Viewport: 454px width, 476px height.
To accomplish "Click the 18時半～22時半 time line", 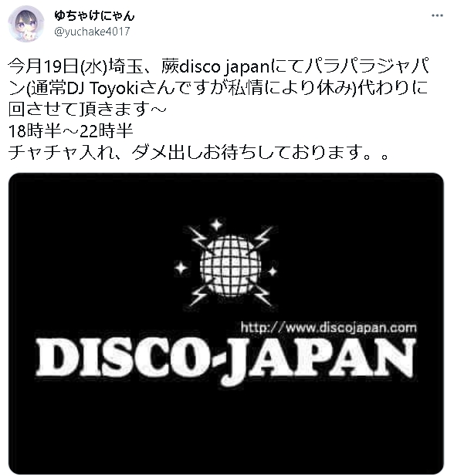I will click(71, 131).
